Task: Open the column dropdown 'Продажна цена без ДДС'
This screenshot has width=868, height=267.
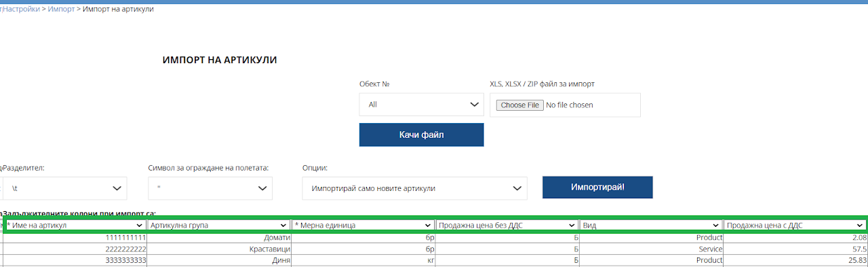Action: pyautogui.click(x=507, y=225)
